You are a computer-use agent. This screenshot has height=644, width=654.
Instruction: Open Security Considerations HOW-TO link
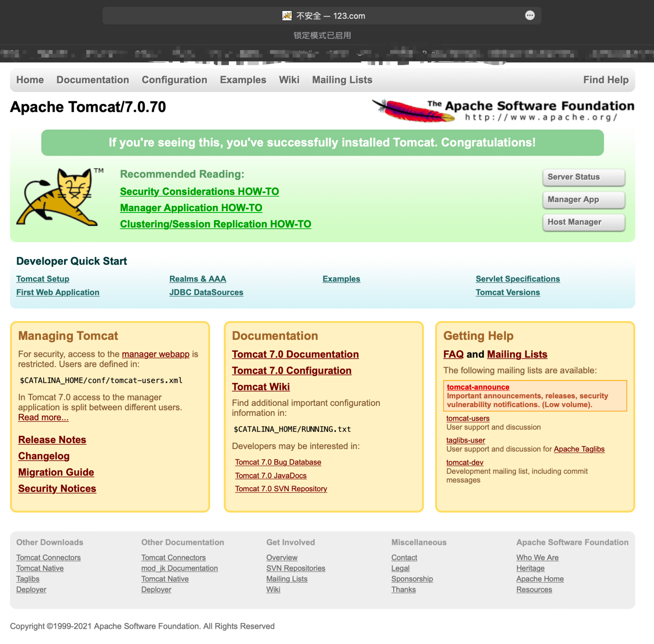(x=199, y=192)
